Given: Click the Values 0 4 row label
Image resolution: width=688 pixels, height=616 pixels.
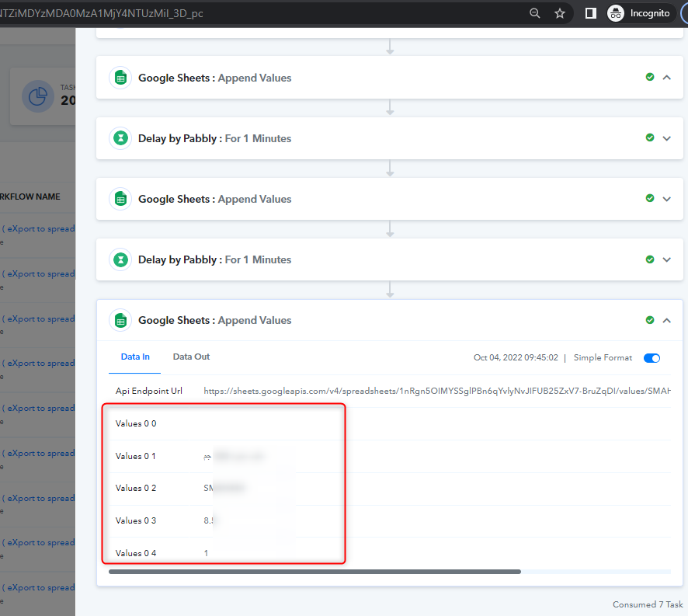Looking at the screenshot, I should coord(136,553).
